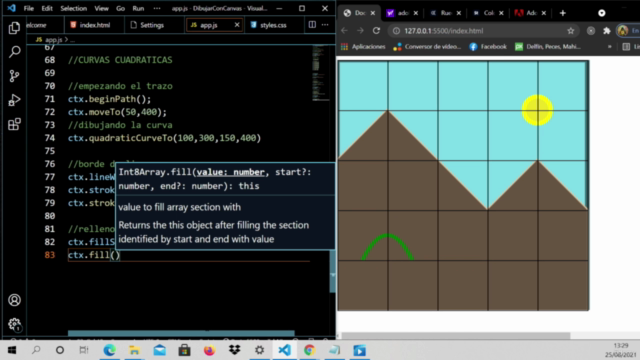The height and width of the screenshot is (360, 640).
Task: Bookmark this page with the star
Action: (571, 31)
